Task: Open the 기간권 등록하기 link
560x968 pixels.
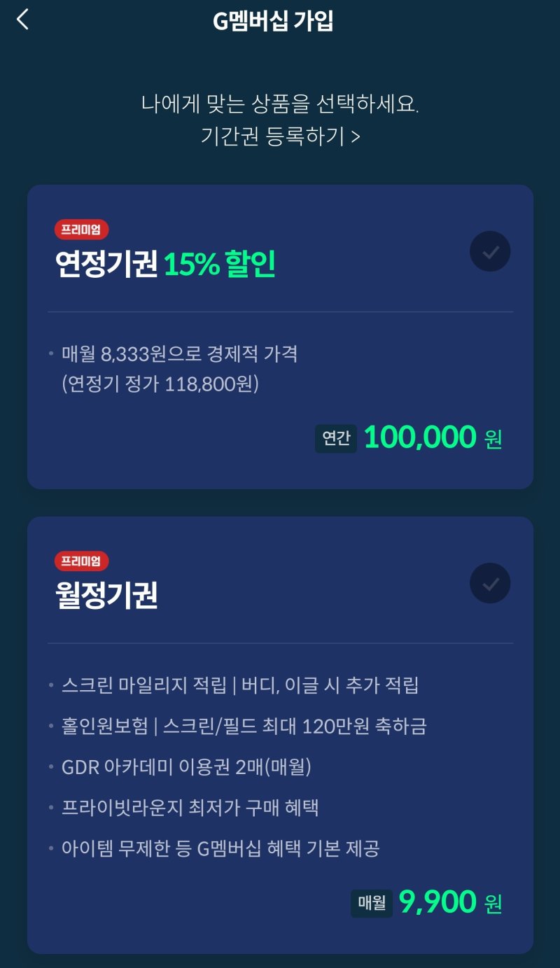Action: point(280,136)
